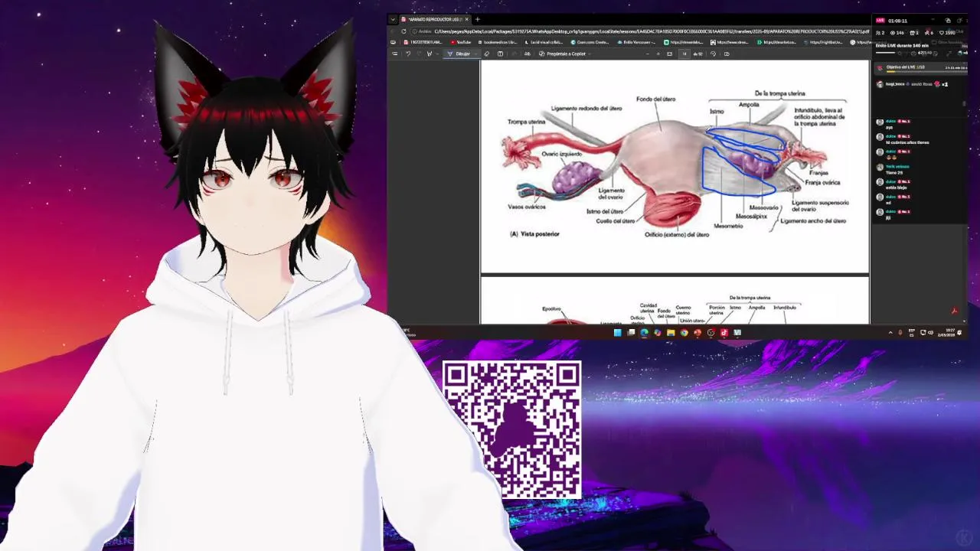The image size is (980, 551).
Task: Open the browser tab list arrow
Action: click(x=393, y=20)
